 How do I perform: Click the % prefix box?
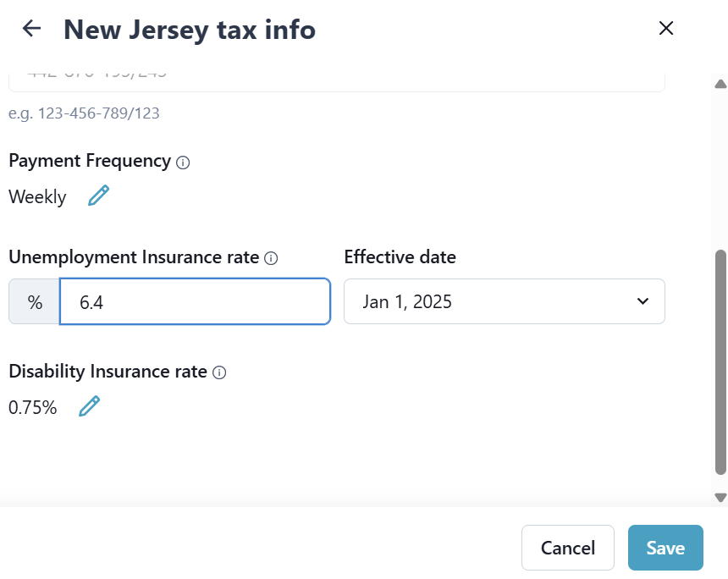tap(35, 301)
